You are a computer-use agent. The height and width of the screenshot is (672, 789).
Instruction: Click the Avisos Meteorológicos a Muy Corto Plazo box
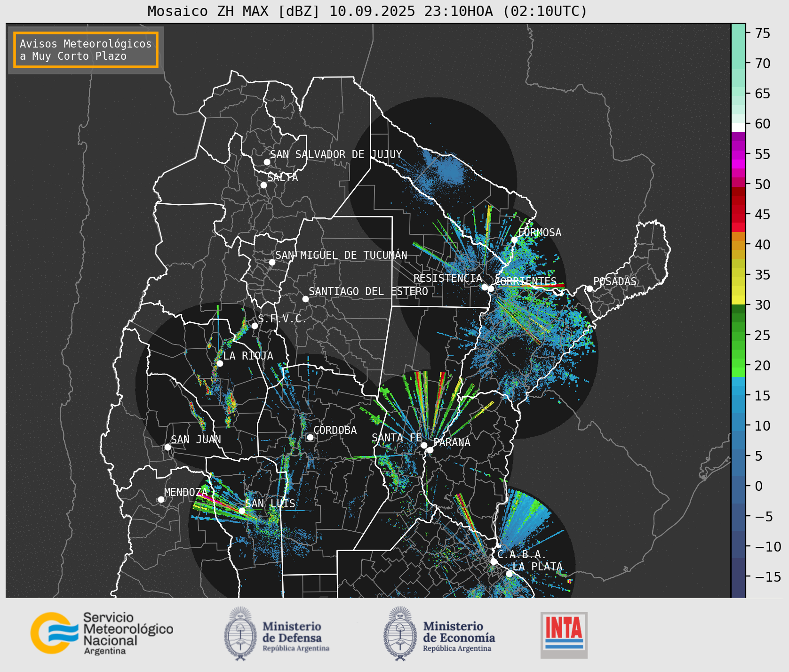(x=86, y=50)
